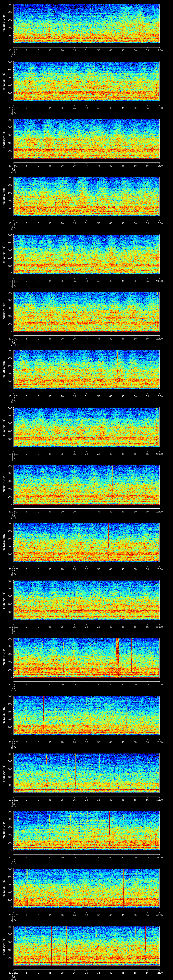Screen dimensions: 173x980
Task: Click the 23:29:00 start time label
Action: click(x=14, y=799)
